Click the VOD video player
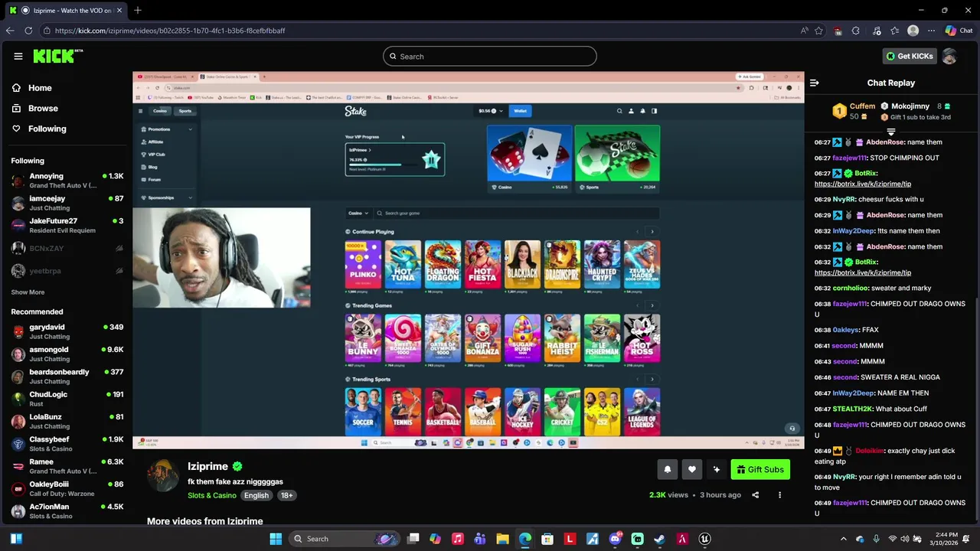The image size is (980, 551). click(468, 260)
